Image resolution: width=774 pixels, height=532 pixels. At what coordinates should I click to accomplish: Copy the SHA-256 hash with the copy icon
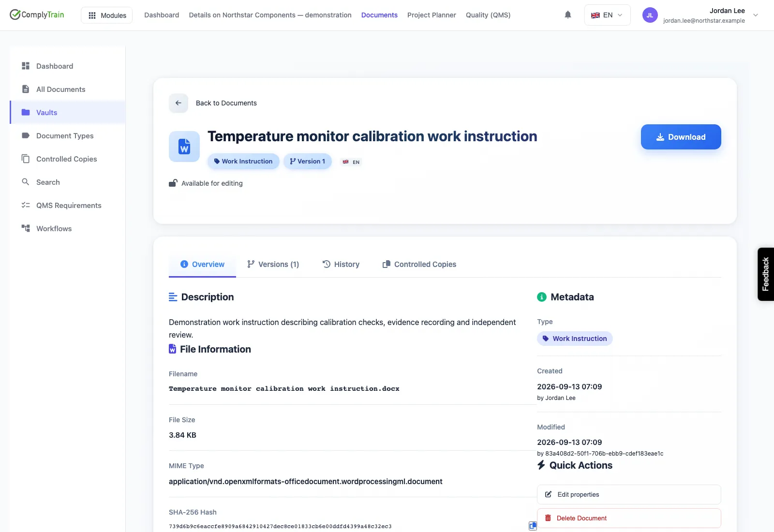(533, 526)
